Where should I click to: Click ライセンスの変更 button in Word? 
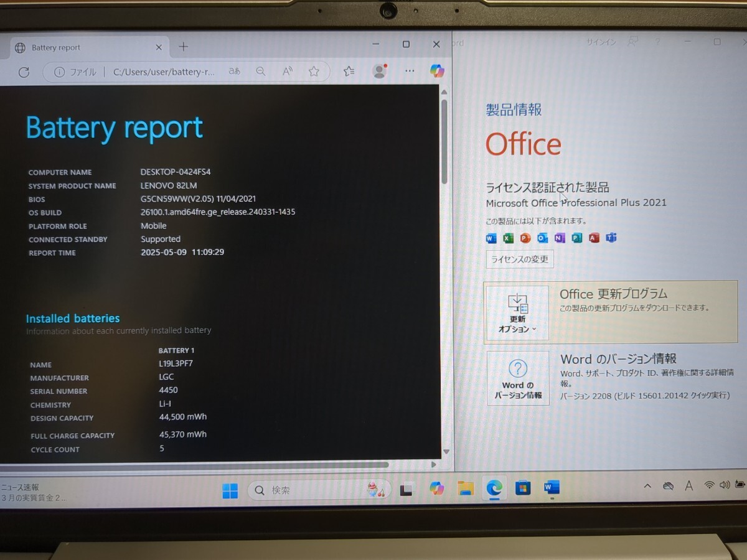[520, 259]
